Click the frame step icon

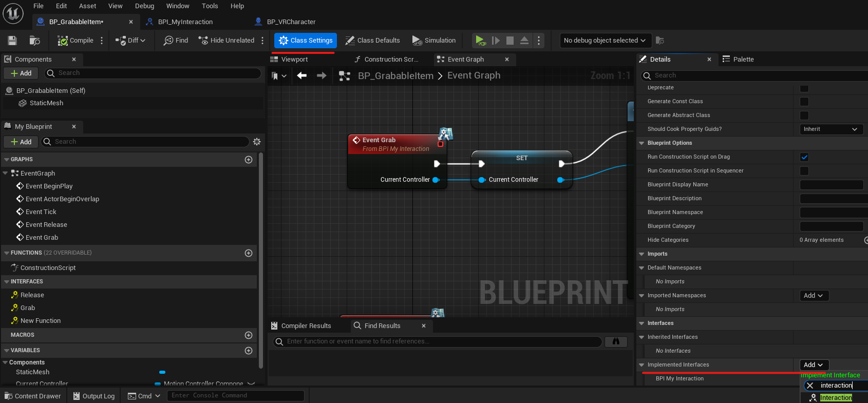click(x=496, y=41)
